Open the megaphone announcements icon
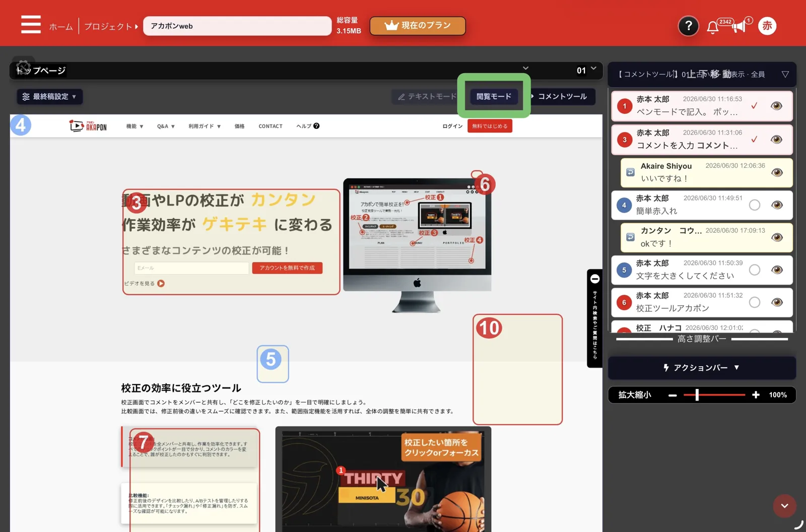This screenshot has width=806, height=532. 738,27
